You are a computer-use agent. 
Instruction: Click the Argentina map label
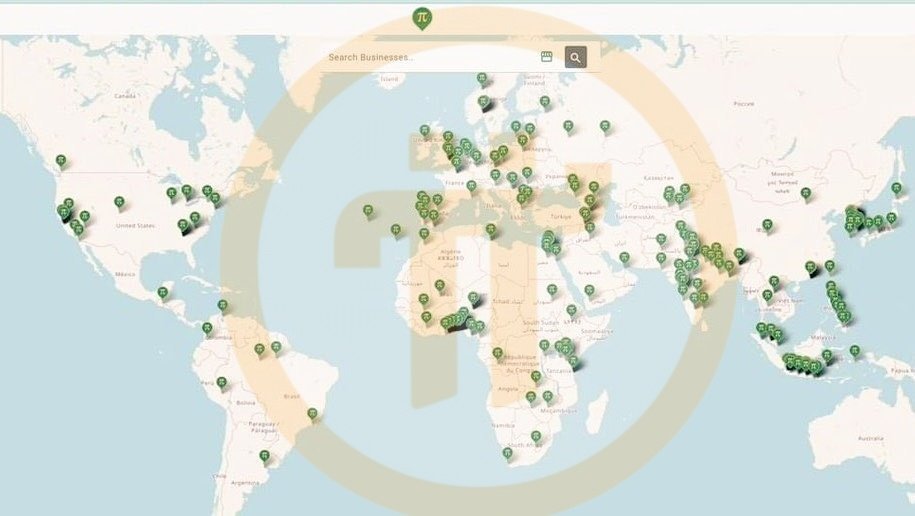pos(245,483)
